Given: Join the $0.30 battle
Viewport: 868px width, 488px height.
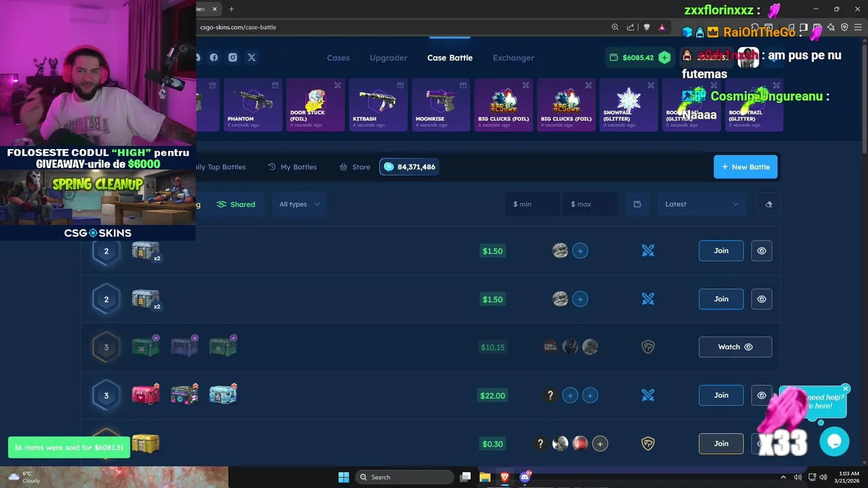Looking at the screenshot, I should coord(721,443).
